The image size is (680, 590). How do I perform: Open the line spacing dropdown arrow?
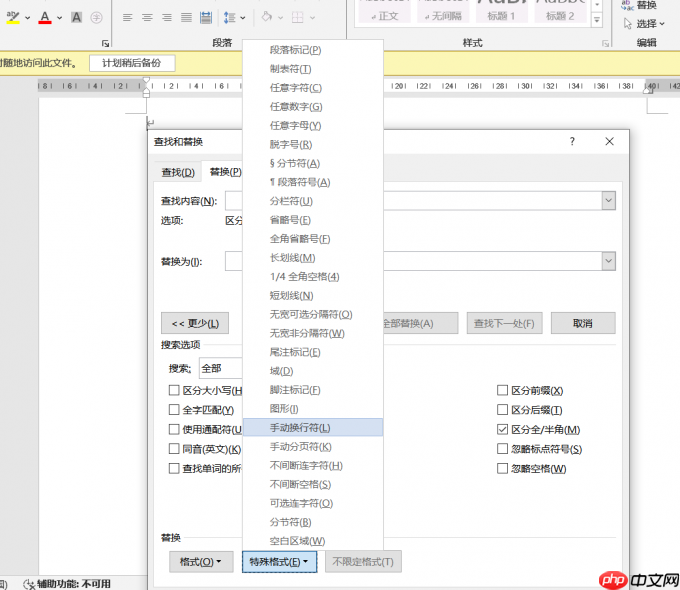(242, 18)
